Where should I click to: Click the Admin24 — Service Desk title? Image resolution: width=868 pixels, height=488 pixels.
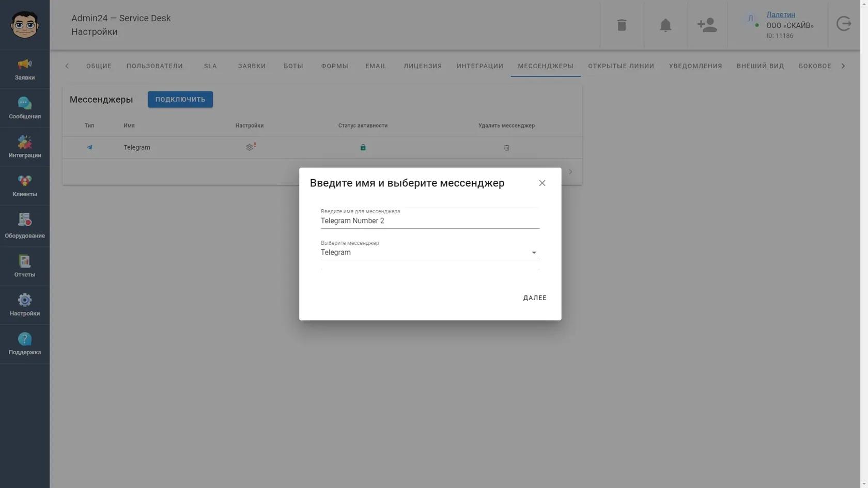121,18
